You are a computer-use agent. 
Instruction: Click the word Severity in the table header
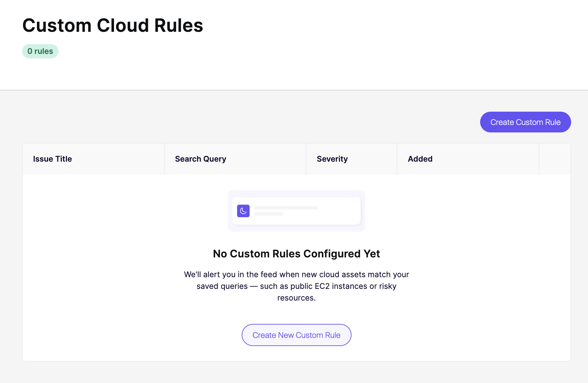tap(332, 159)
